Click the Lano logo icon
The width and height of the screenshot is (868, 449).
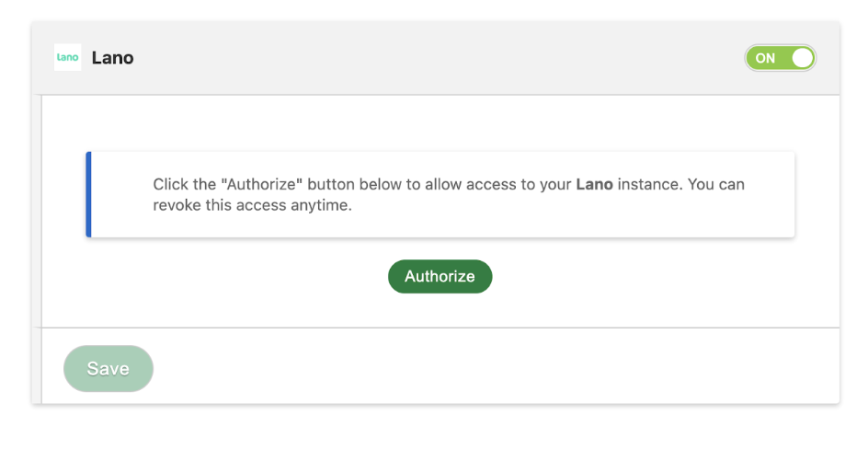point(67,57)
